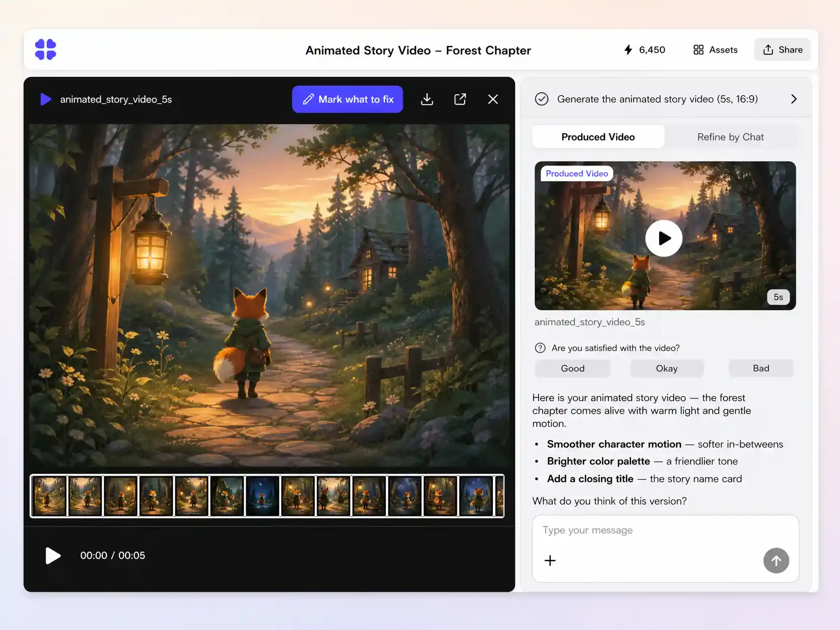
Task: Select the ninth filmstrip frame
Action: pos(333,496)
